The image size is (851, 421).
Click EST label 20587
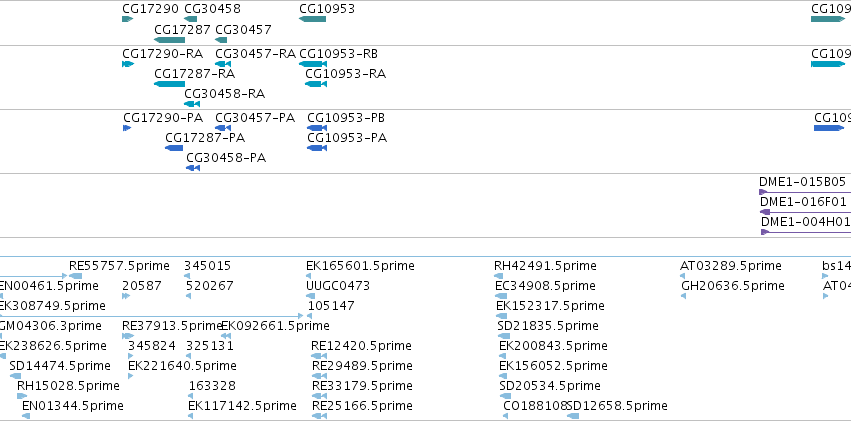click(142, 286)
